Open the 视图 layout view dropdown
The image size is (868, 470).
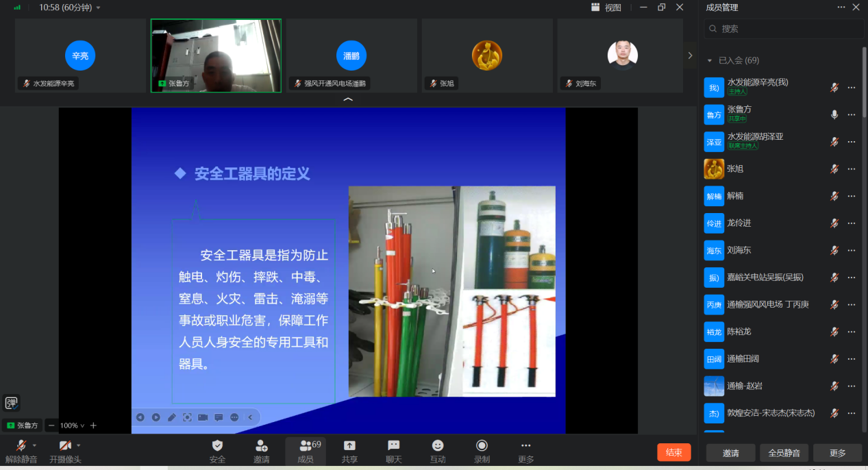606,8
